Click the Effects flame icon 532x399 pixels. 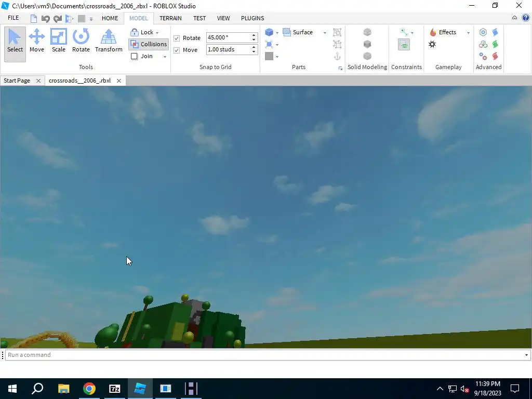(433, 32)
